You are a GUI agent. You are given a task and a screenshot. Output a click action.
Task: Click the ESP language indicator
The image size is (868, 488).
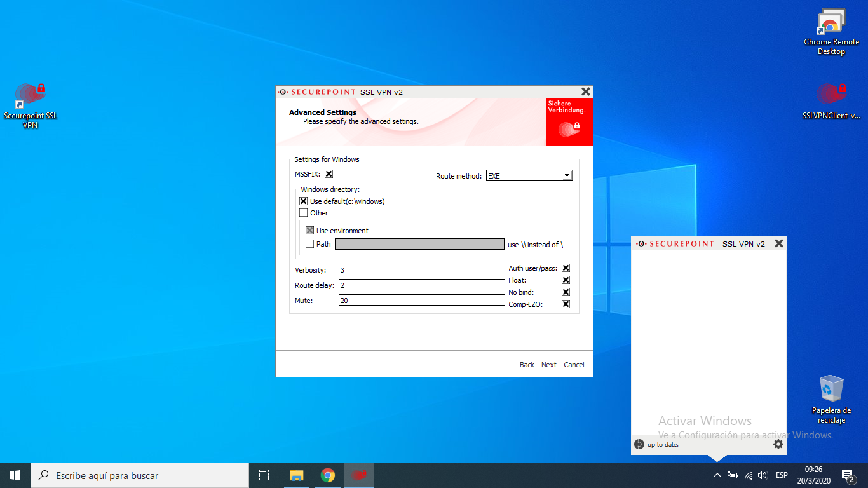point(782,475)
